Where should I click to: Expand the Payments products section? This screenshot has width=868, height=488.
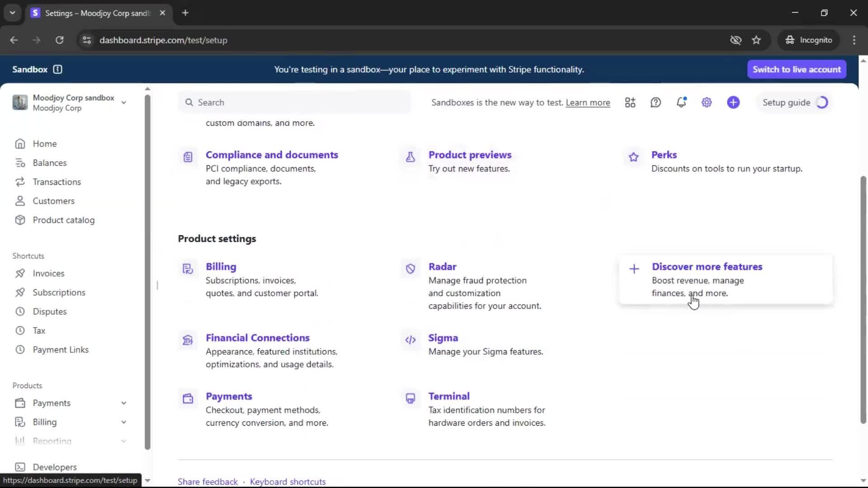(x=123, y=403)
